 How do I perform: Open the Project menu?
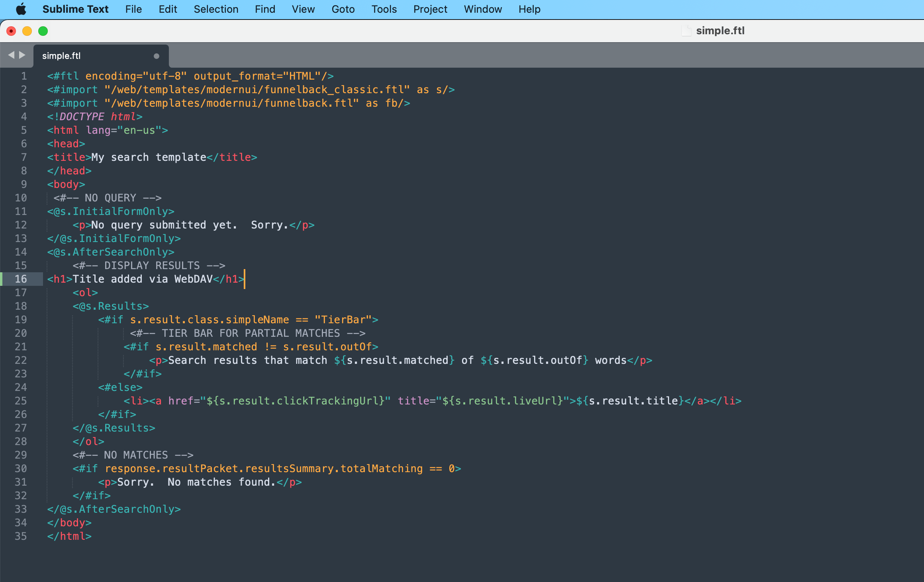pos(430,9)
